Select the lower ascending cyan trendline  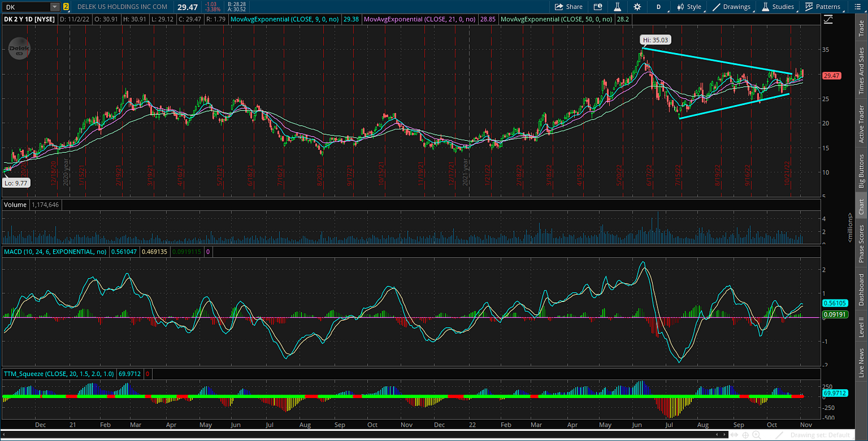(x=734, y=106)
